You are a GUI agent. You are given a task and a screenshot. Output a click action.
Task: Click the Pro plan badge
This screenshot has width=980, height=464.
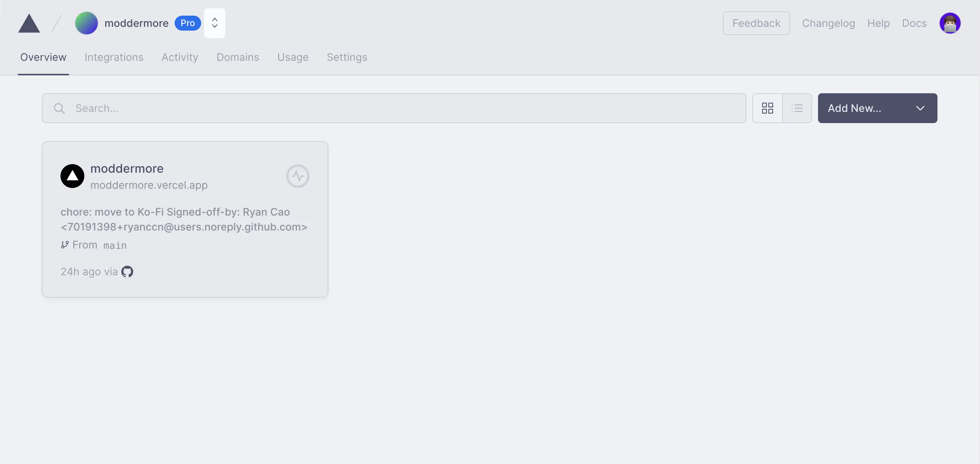188,23
